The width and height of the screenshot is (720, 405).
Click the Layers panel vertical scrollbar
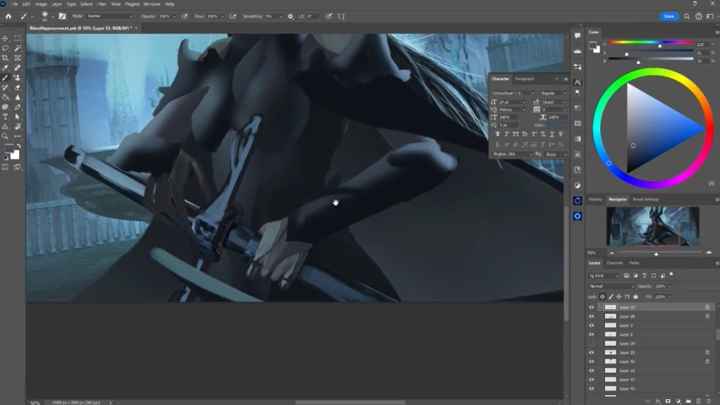(717, 334)
